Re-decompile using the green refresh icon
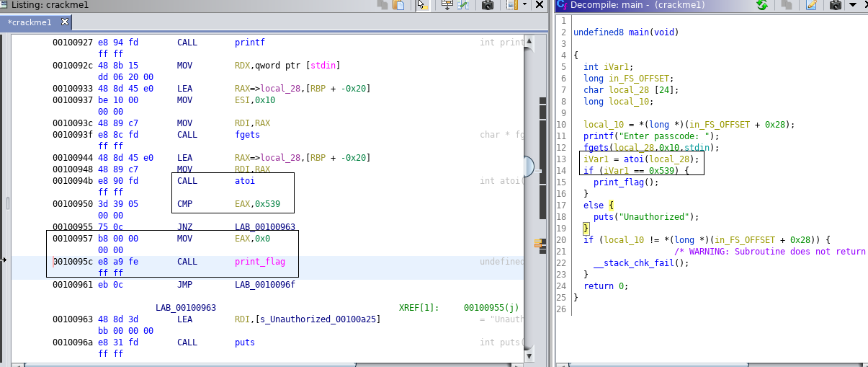 coord(762,5)
